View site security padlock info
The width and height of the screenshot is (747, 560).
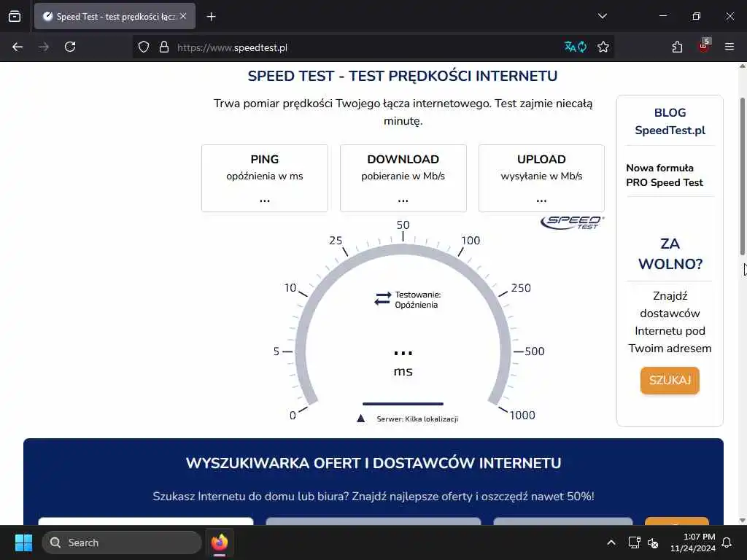point(164,47)
